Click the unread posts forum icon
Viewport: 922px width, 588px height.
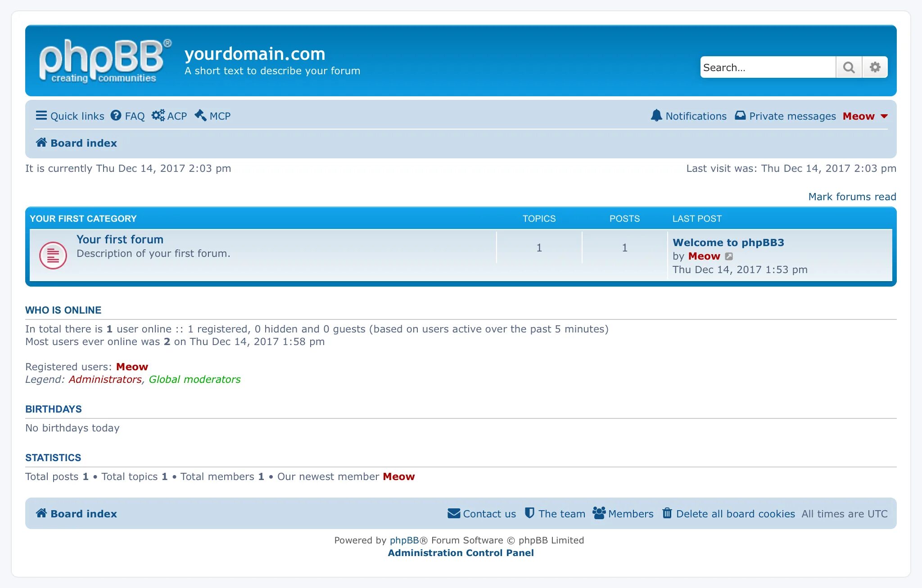[52, 254]
